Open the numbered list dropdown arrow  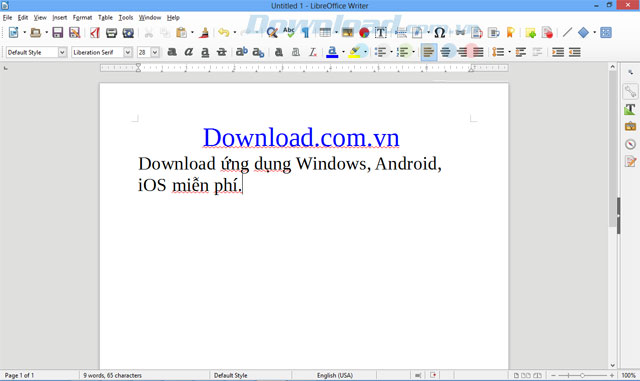click(x=413, y=52)
